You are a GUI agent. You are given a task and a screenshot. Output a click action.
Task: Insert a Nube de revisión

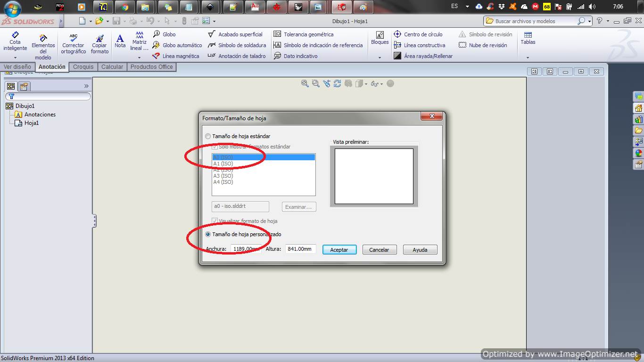[483, 45]
